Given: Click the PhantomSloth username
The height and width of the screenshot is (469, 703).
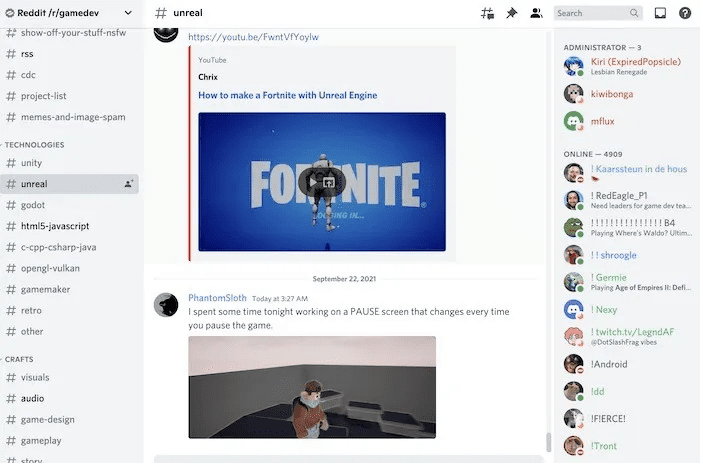Looking at the screenshot, I should pos(217,298).
